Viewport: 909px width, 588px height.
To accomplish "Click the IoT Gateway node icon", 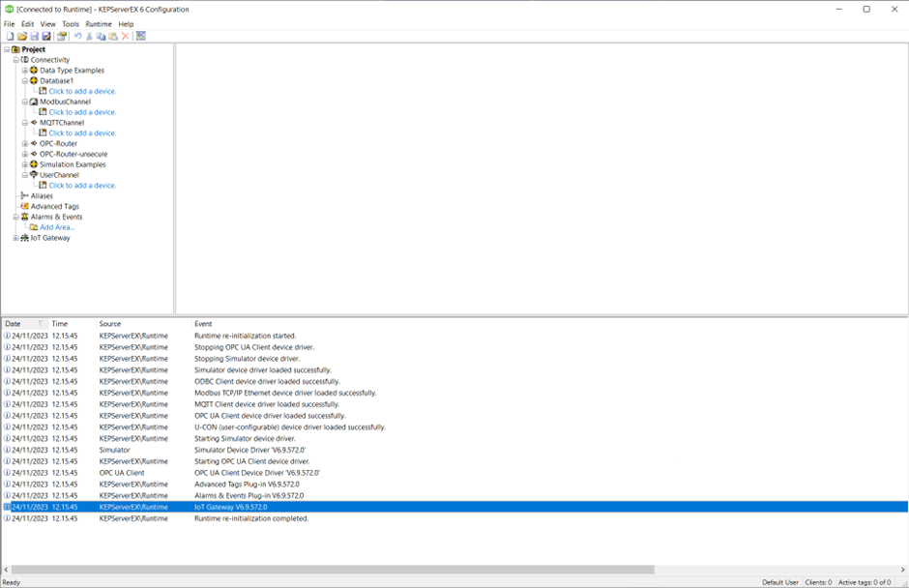I will click(x=24, y=238).
